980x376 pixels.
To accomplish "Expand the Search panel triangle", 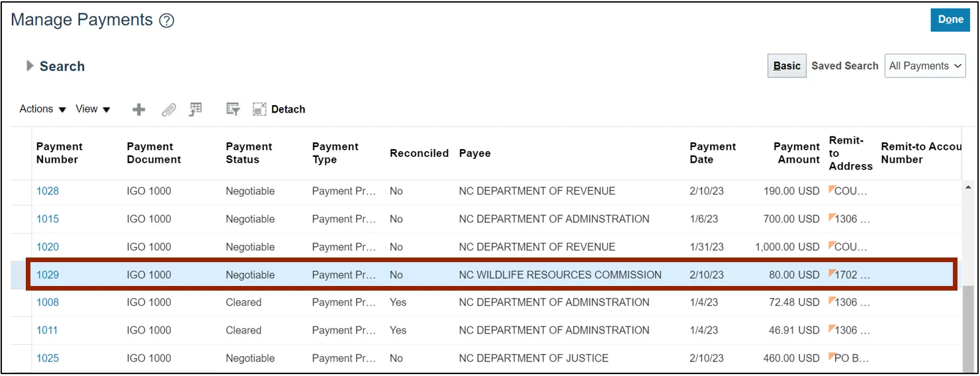I will pos(30,66).
